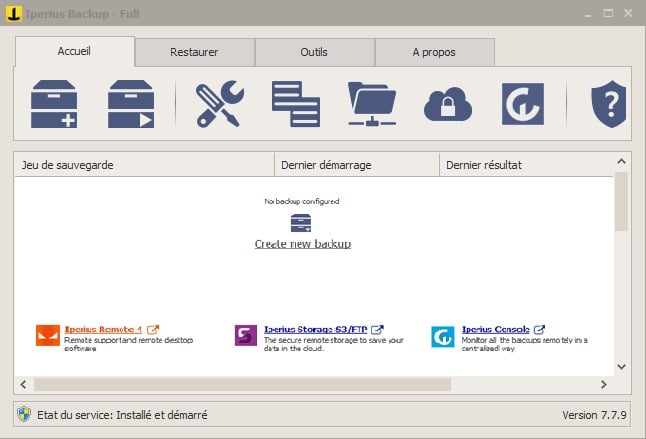Screen dimensions: 646x439
Task: Open the log reports list icon
Action: (296, 104)
